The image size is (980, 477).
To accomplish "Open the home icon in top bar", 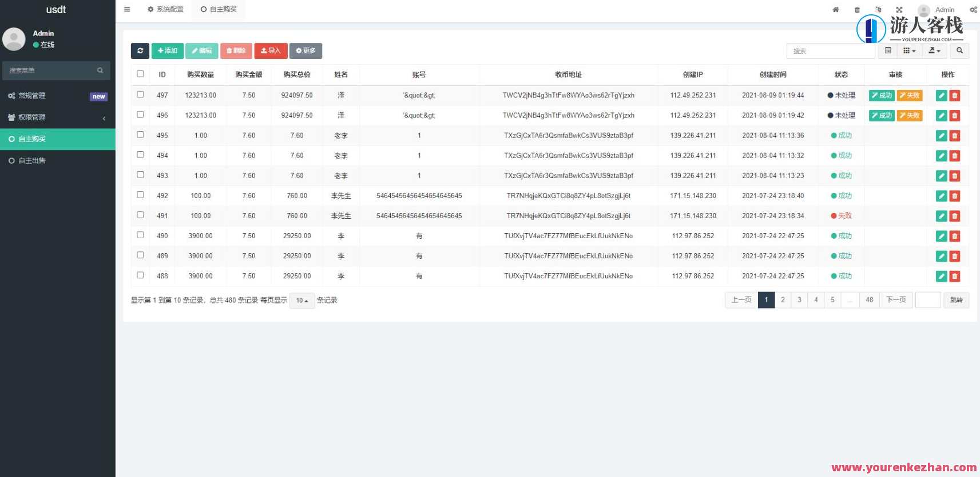I will (835, 10).
